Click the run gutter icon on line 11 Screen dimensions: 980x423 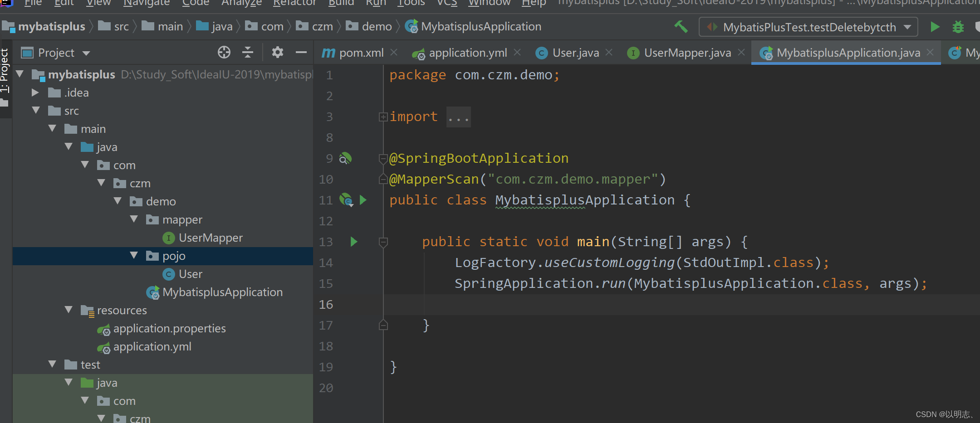point(363,200)
